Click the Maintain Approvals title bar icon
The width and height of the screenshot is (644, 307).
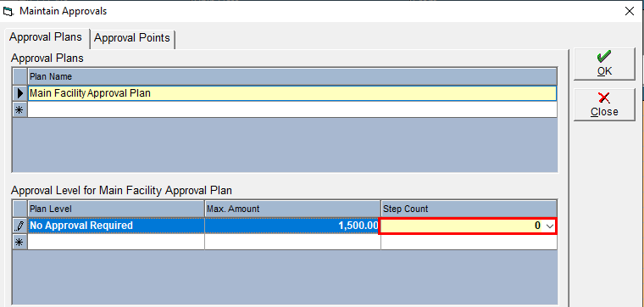click(8, 12)
